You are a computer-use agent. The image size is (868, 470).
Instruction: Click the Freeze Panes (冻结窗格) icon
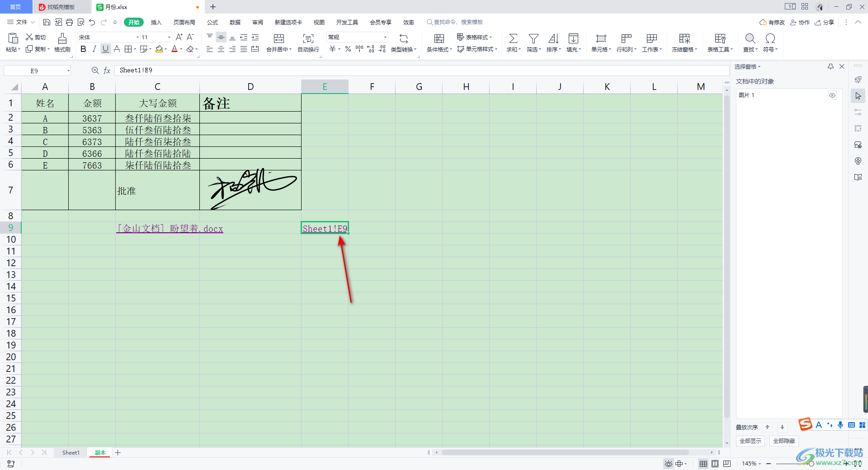[684, 38]
